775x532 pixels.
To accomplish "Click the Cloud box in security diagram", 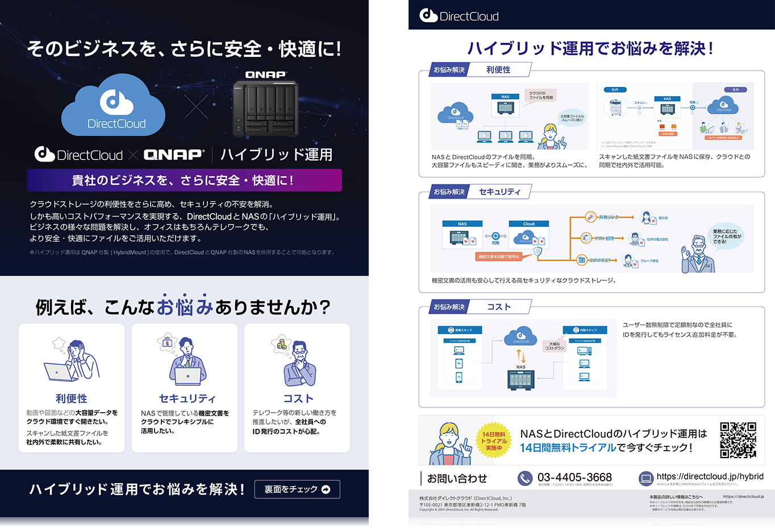I will pyautogui.click(x=529, y=236).
